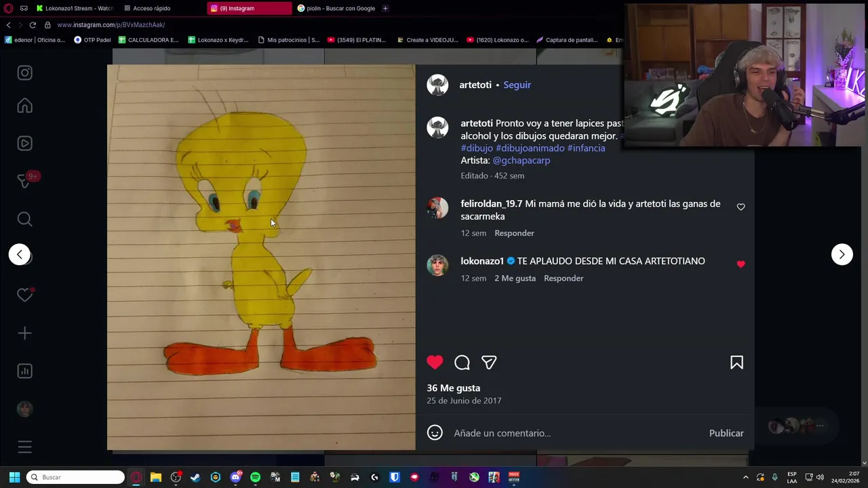Open the Opera menu icon
The image size is (868, 488).
point(8,8)
